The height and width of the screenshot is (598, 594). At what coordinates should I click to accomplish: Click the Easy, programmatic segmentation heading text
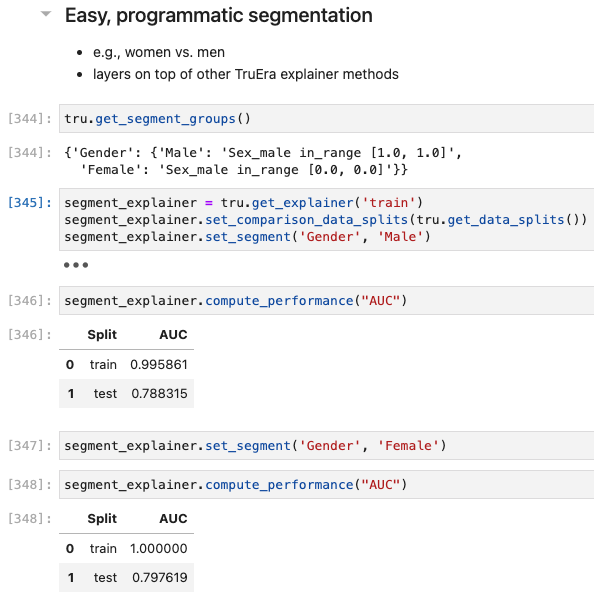218,16
